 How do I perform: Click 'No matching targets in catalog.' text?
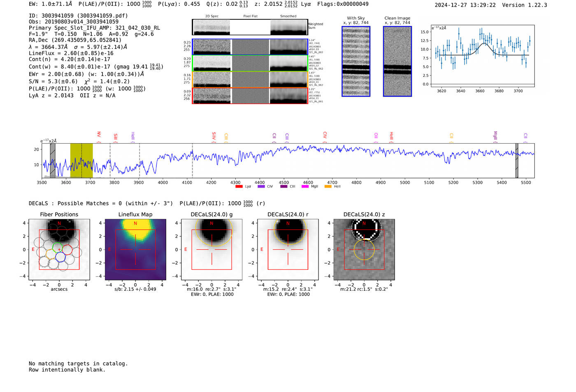tap(78, 364)
